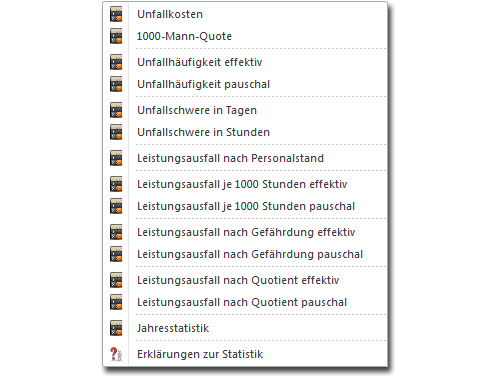
Task: Click the calculator icon beside Jahresstatistik
Action: pos(116,328)
